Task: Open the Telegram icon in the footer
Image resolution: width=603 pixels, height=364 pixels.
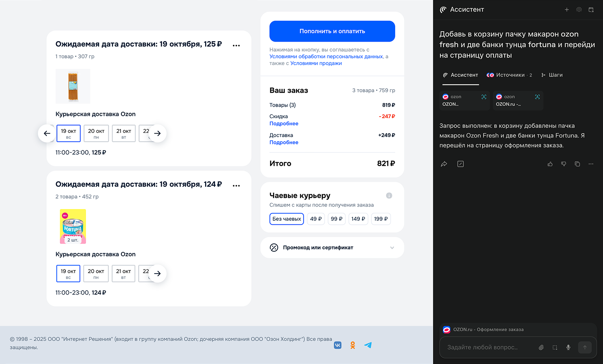Action: (368, 345)
